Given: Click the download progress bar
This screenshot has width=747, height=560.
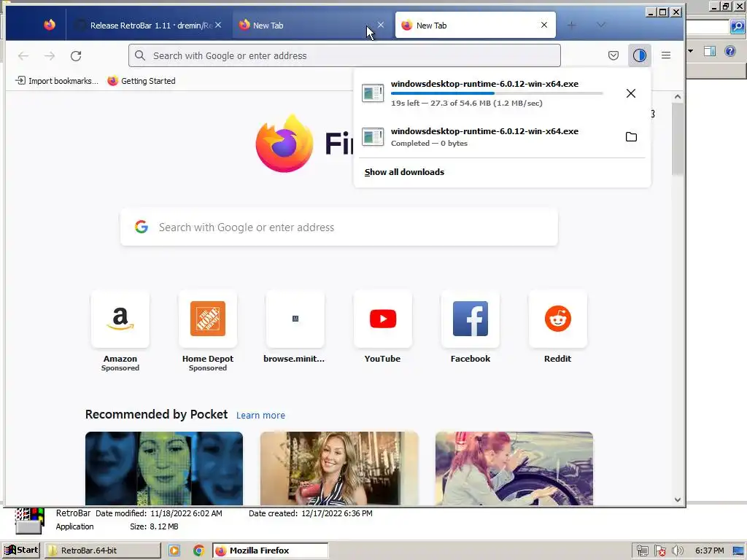Looking at the screenshot, I should tap(497, 93).
